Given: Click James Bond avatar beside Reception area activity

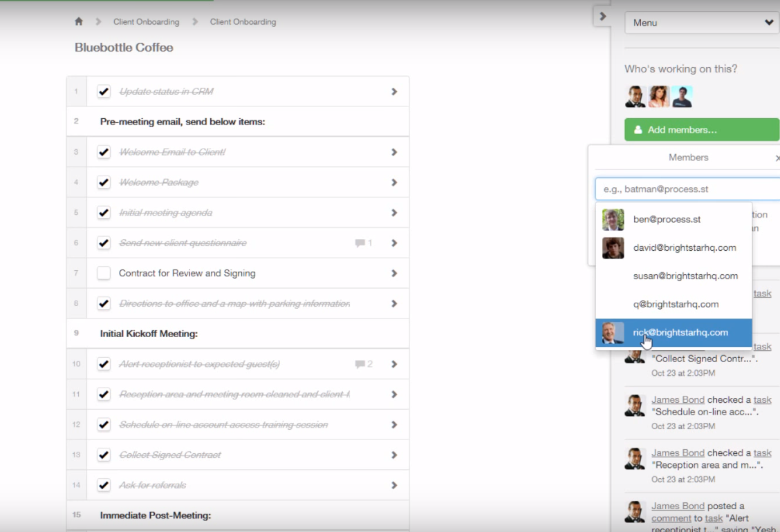Looking at the screenshot, I should coord(635,458).
